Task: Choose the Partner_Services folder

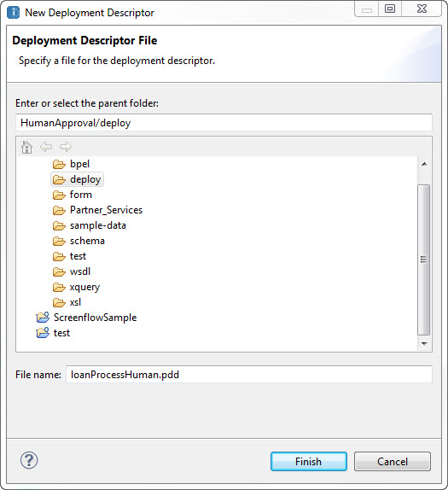Action: click(x=97, y=210)
